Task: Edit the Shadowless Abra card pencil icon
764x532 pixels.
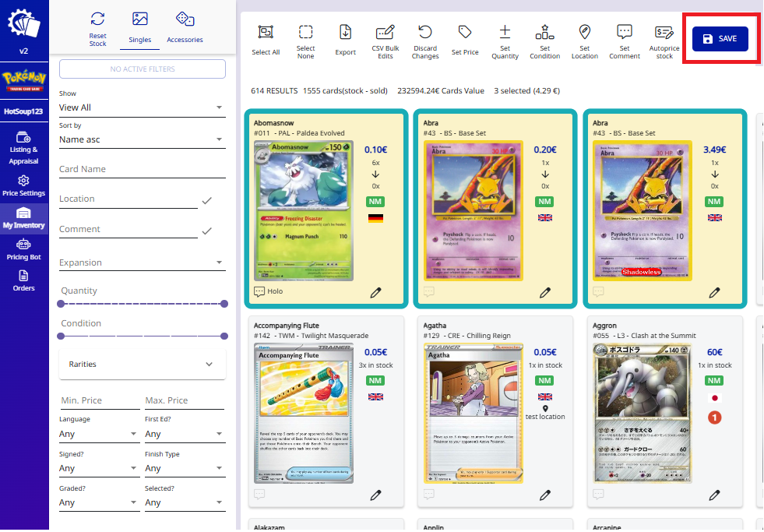Action: [x=714, y=292]
